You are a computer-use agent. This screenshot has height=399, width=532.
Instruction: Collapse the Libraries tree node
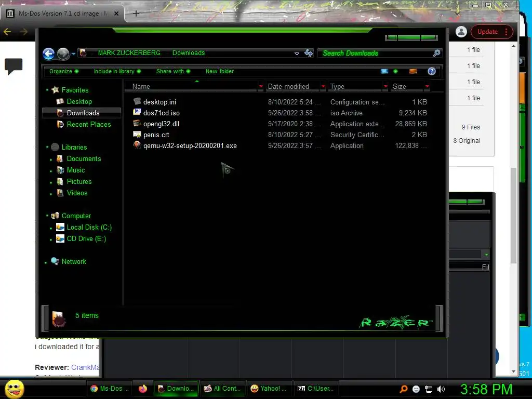pyautogui.click(x=47, y=147)
